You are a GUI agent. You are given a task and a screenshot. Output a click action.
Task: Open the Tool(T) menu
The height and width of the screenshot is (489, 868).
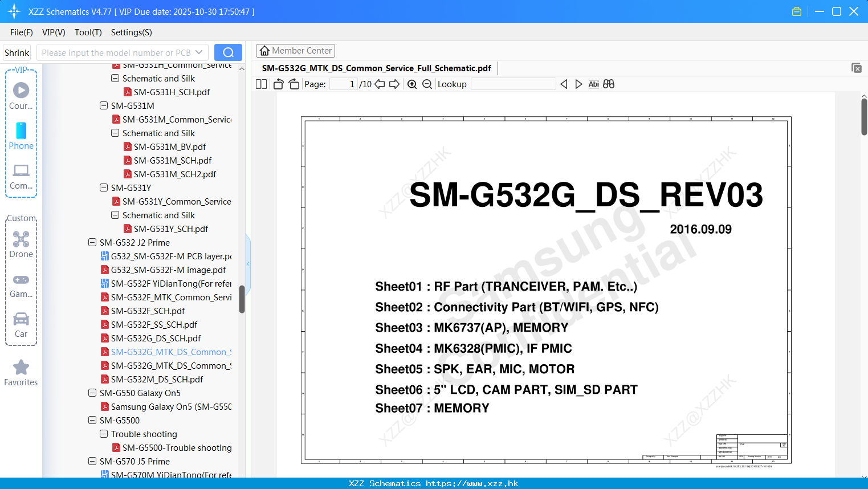pos(88,32)
